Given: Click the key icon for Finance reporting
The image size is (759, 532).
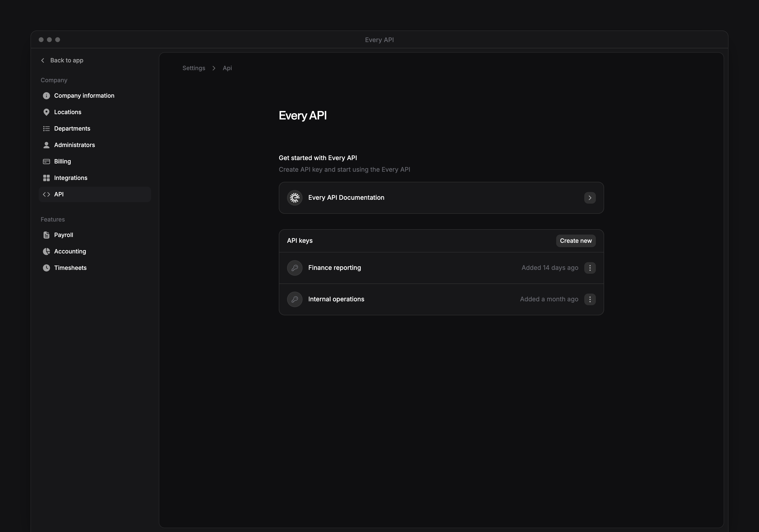Looking at the screenshot, I should tap(295, 268).
